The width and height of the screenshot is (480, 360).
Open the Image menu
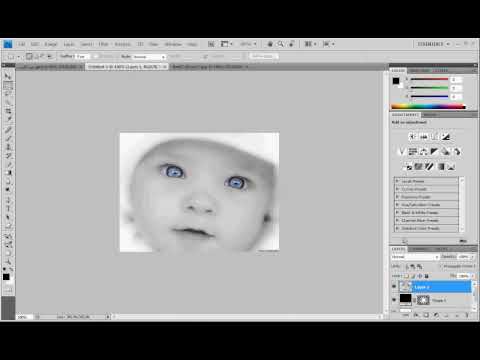(x=51, y=44)
